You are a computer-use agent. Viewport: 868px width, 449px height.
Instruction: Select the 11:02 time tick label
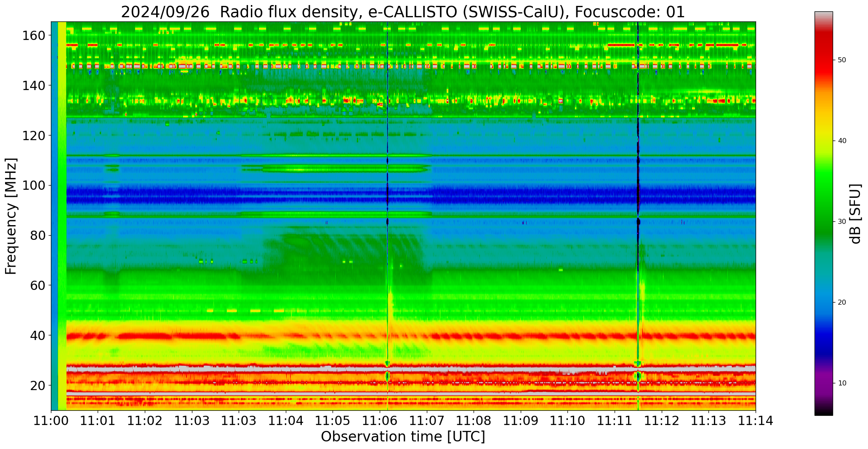pyautogui.click(x=145, y=421)
